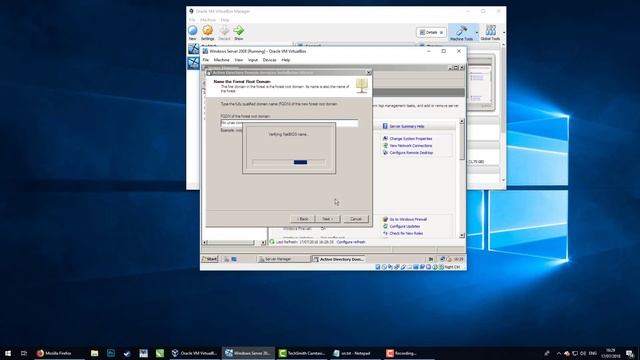Click Change System Properties link
640x360 pixels.
click(411, 139)
